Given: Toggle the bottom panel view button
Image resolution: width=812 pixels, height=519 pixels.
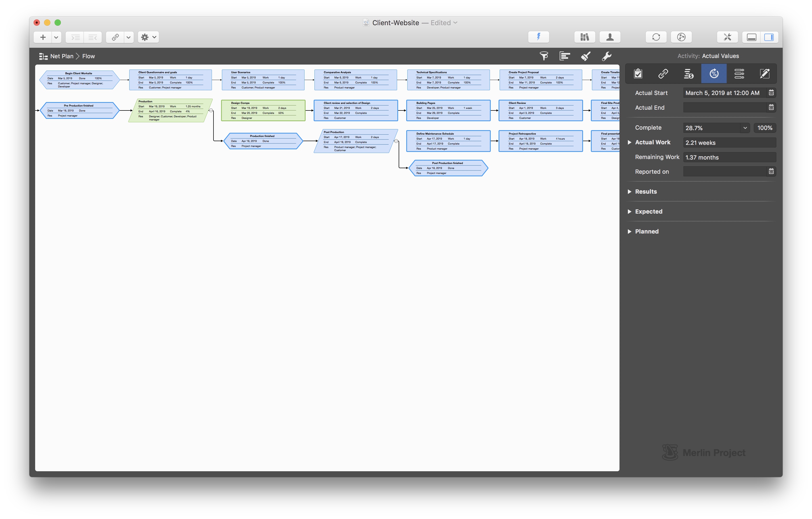Looking at the screenshot, I should 751,37.
